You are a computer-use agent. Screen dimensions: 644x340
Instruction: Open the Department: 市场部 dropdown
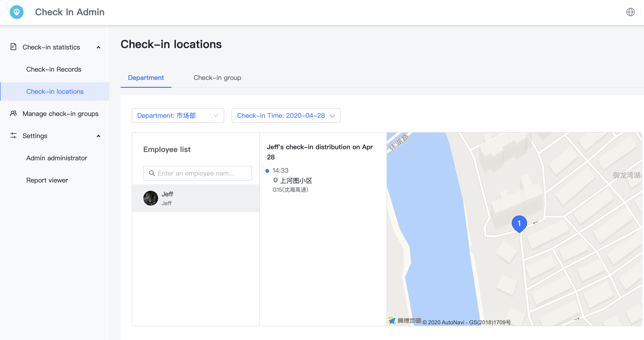click(x=178, y=115)
